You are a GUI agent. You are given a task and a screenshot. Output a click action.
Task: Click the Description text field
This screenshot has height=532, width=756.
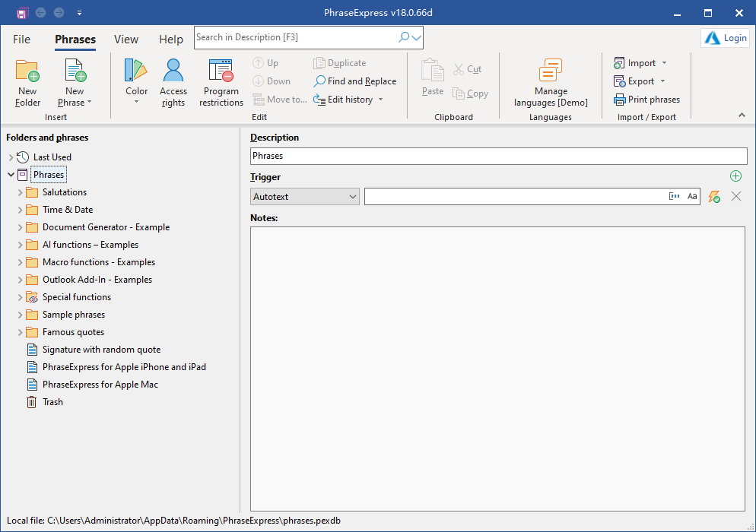[497, 156]
